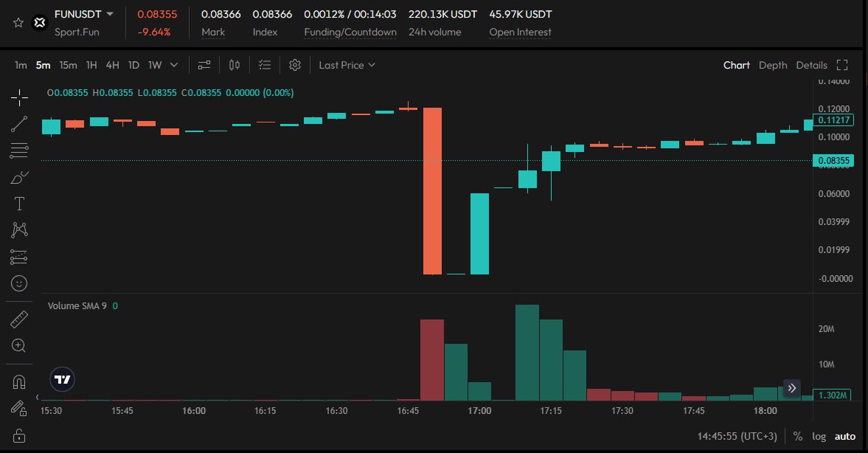Image resolution: width=868 pixels, height=453 pixels.
Task: Select the 15m timeframe
Action: (x=68, y=65)
